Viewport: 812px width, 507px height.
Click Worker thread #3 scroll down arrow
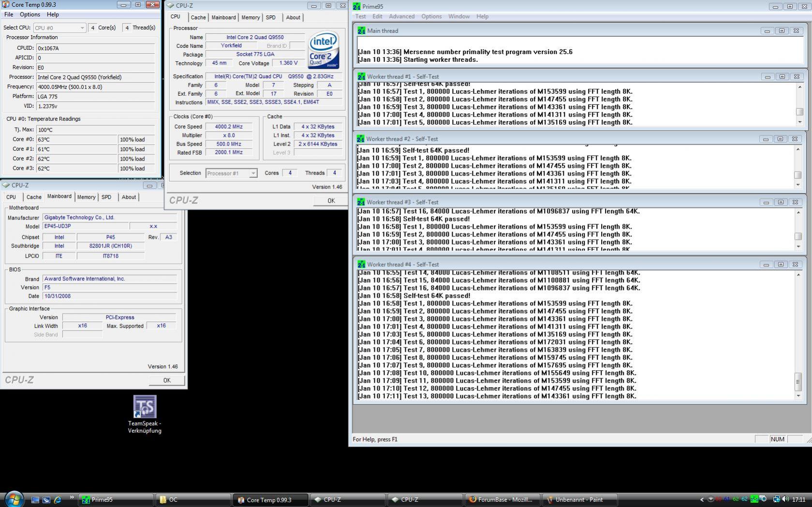pyautogui.click(x=798, y=246)
